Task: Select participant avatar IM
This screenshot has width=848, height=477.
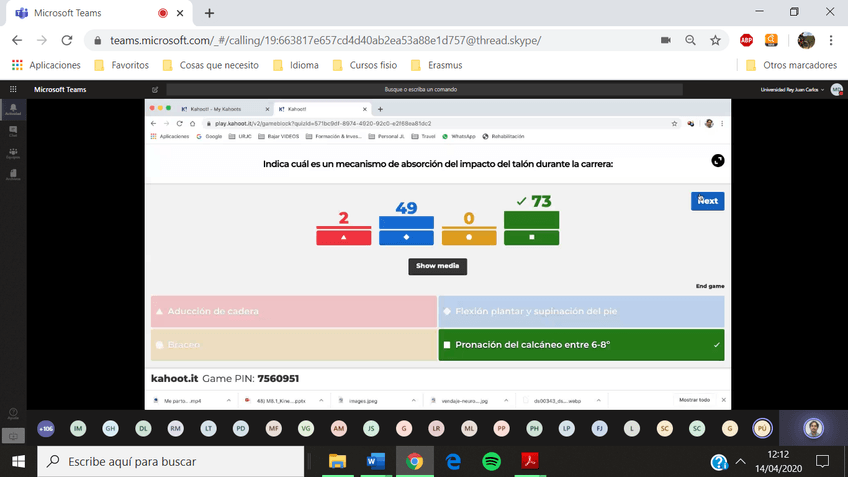Action: point(78,428)
